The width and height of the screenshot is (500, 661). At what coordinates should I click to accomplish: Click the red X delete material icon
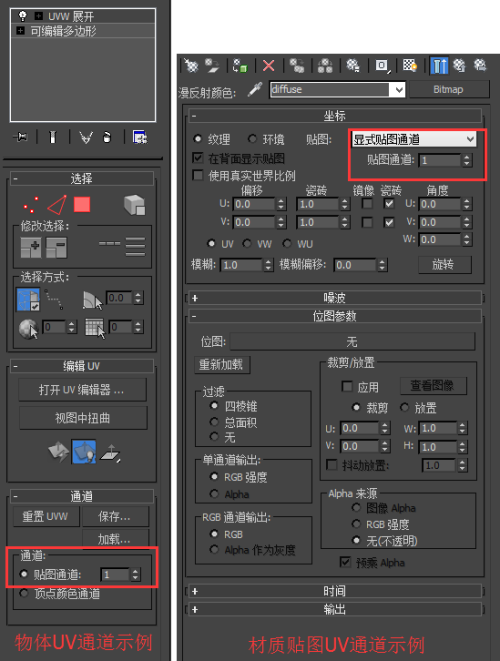pyautogui.click(x=269, y=66)
